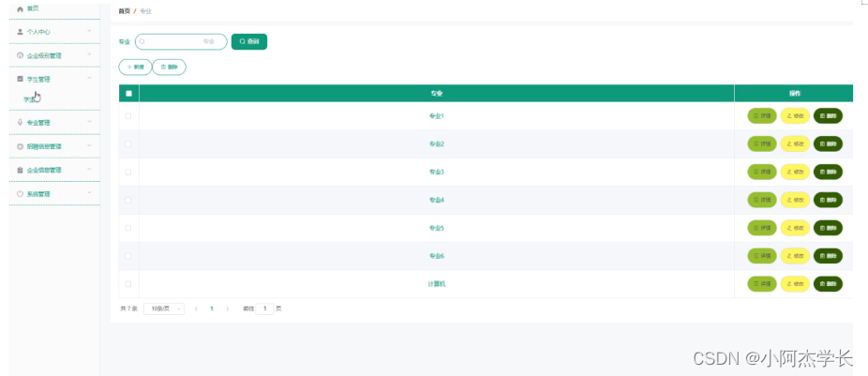
Task: Delete the 专业2 row
Action: tap(828, 144)
